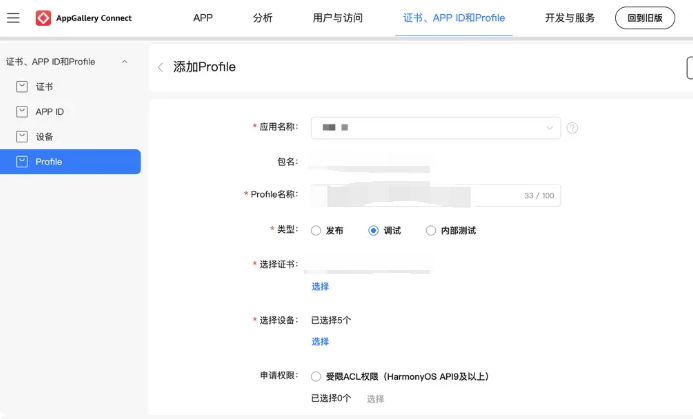The height and width of the screenshot is (419, 693).
Task: Select the 发布 type radio button
Action: 316,231
